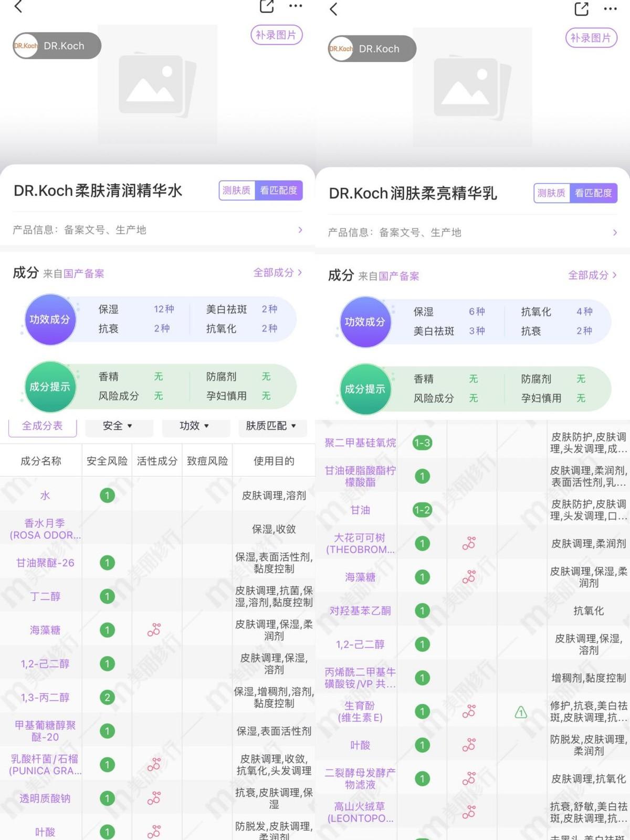Share the 柔肤清润精华水 product page
The width and height of the screenshot is (630, 840).
[267, 6]
